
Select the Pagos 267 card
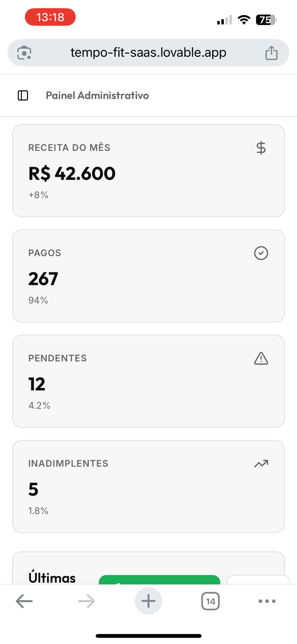(148, 276)
